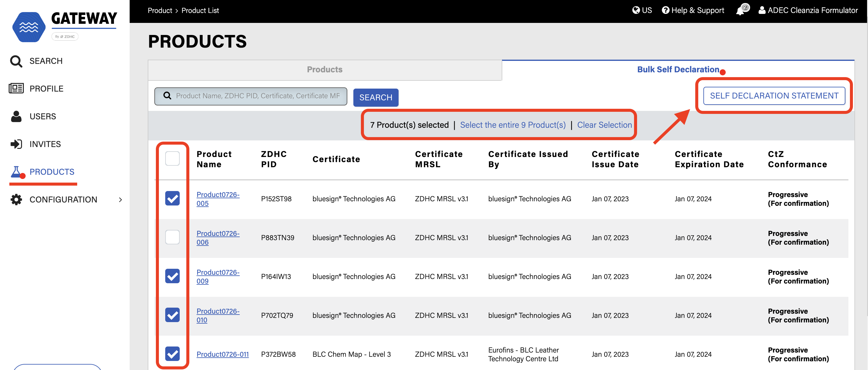868x370 pixels.
Task: Open USERS in the sidebar
Action: coord(43,116)
